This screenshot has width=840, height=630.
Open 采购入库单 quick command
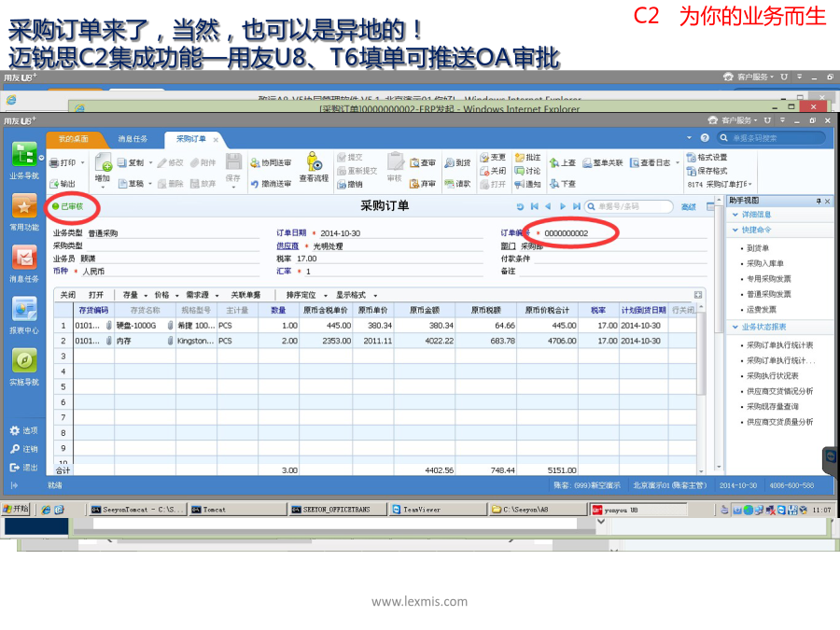pos(765,263)
